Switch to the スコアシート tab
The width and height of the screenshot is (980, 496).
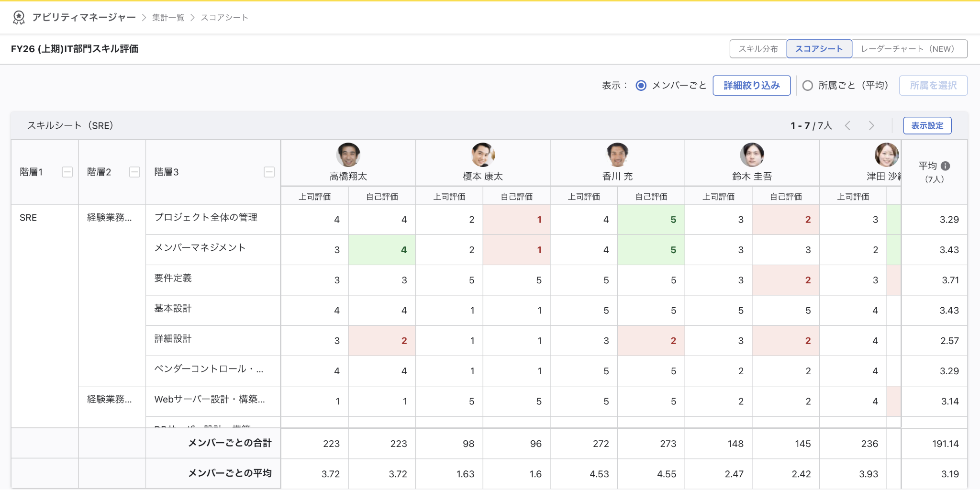point(819,49)
